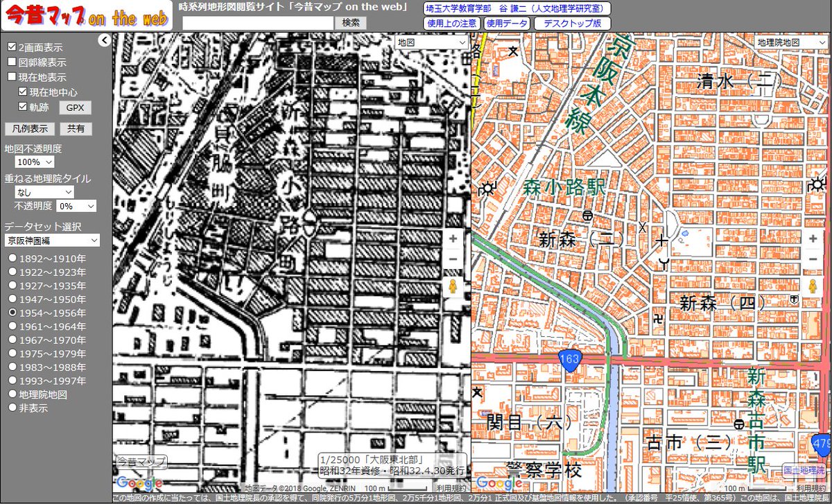Click the 1/25000「大阪東北部」 map info box

(392, 465)
